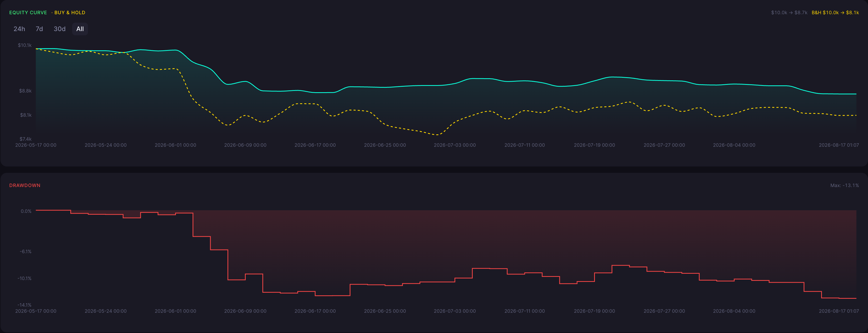Image resolution: width=868 pixels, height=333 pixels.
Task: Click 2026-05-17 00:00 on the equity chart axis
Action: pos(36,145)
